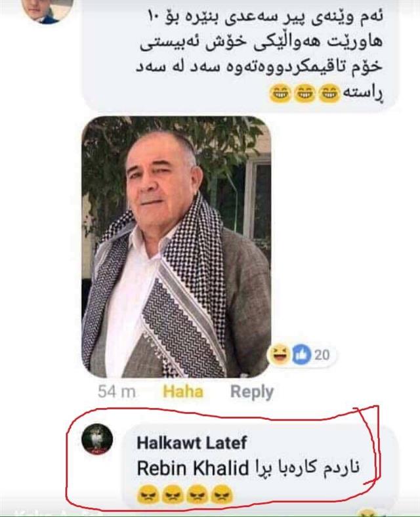Viewport: 420px width, 517px height.
Task: Click the second angry emoji from the left
Action: pyautogui.click(x=171, y=494)
